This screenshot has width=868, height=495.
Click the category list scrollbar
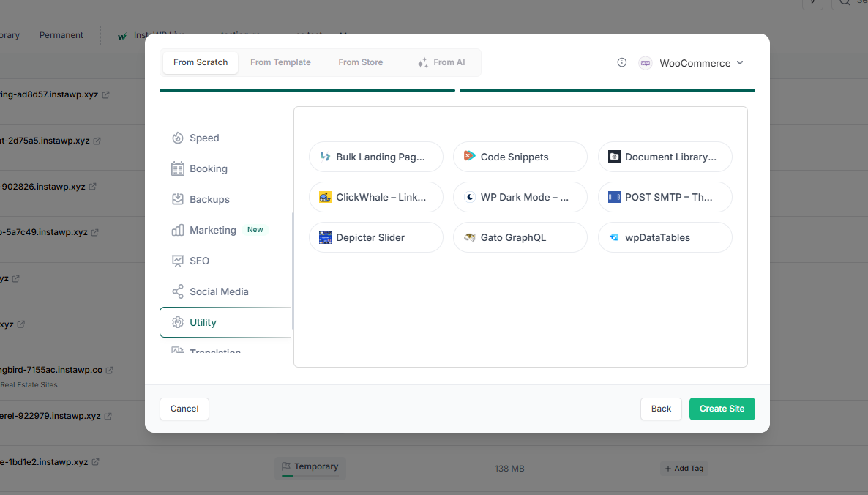[292, 270]
